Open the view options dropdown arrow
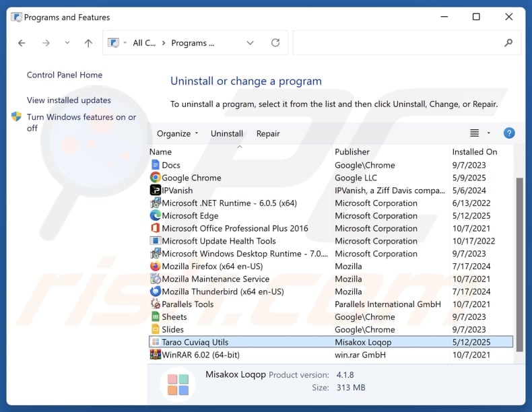The image size is (532, 412). (x=489, y=133)
